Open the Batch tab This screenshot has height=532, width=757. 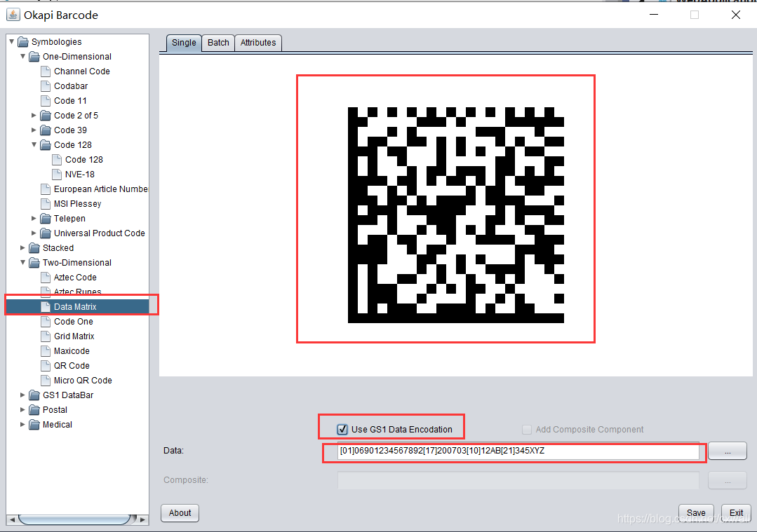click(218, 43)
